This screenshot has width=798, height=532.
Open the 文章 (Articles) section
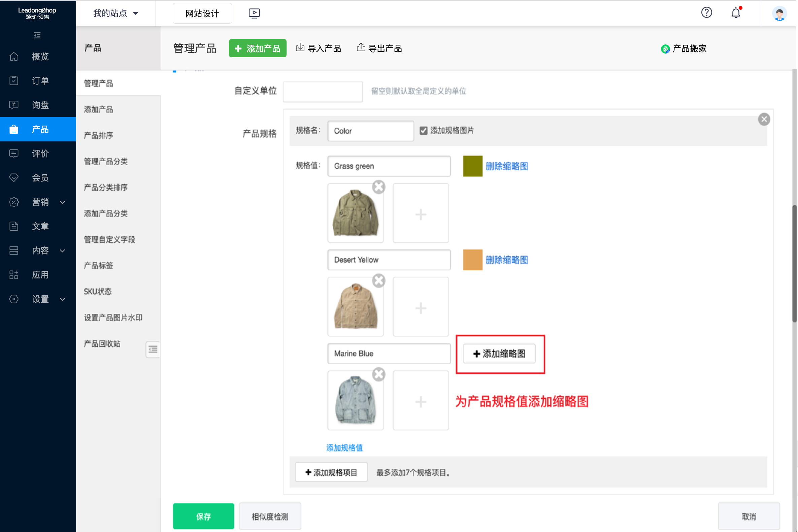40,226
